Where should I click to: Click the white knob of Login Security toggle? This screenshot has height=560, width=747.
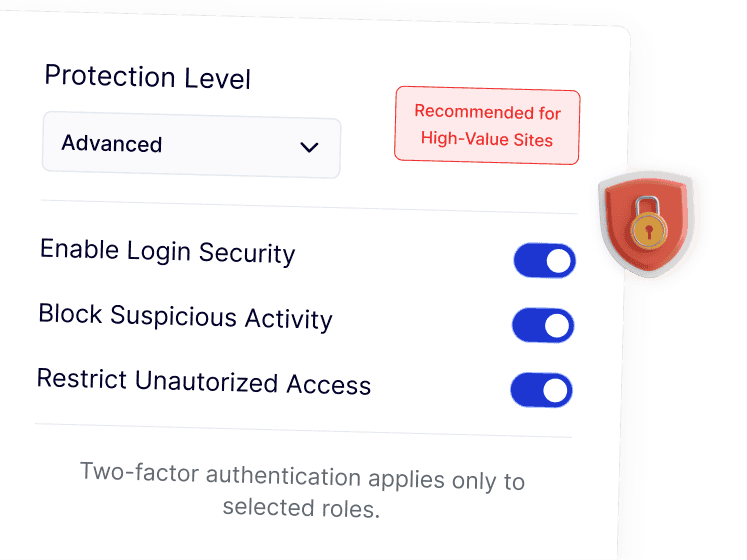coord(559,262)
